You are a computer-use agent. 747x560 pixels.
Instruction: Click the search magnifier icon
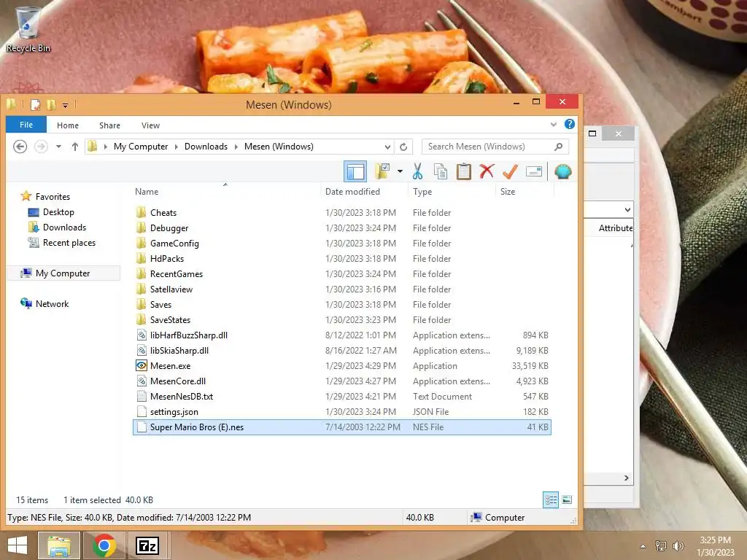pyautogui.click(x=558, y=147)
